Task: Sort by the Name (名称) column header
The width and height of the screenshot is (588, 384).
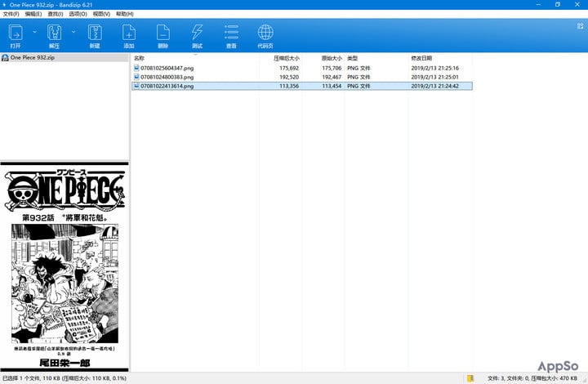Action: tap(195, 58)
